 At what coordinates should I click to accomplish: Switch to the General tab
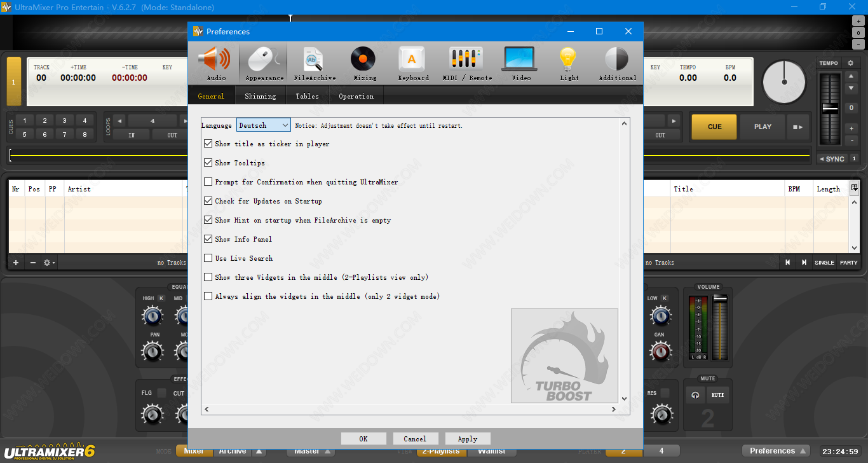point(211,96)
